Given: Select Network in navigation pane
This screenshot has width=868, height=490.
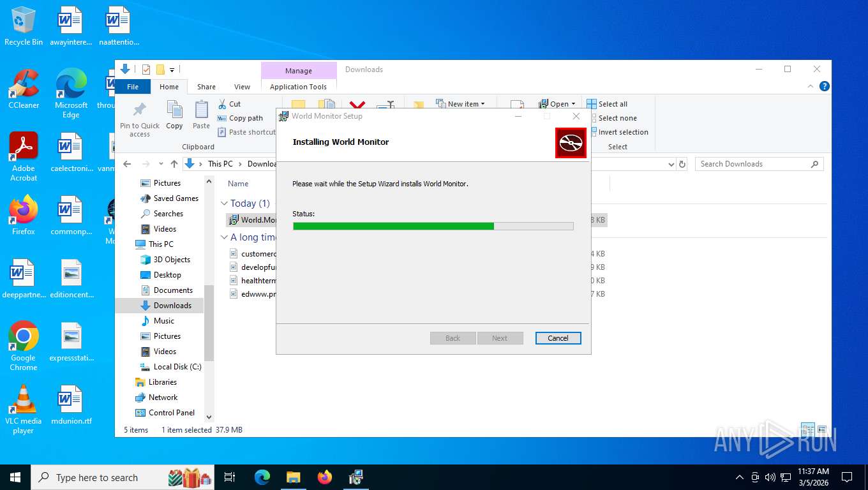Looking at the screenshot, I should pos(156,397).
